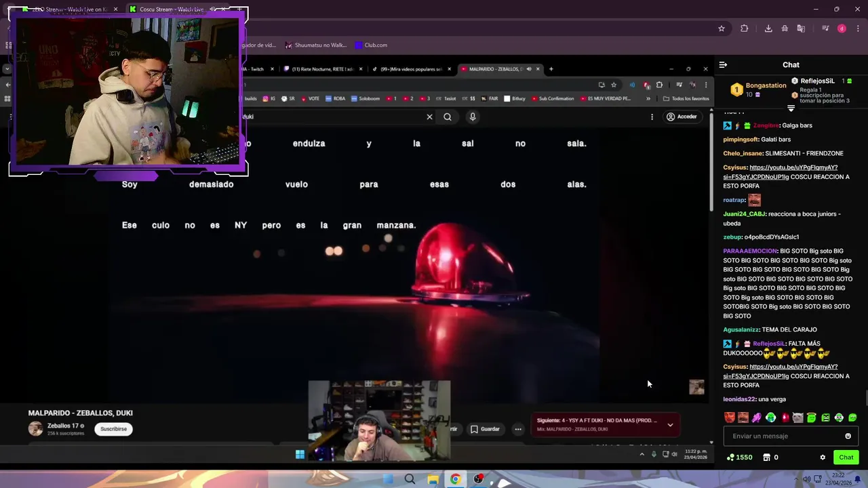868x488 pixels.
Task: Expand the Siguiente playlist panel chevron
Action: [670, 425]
